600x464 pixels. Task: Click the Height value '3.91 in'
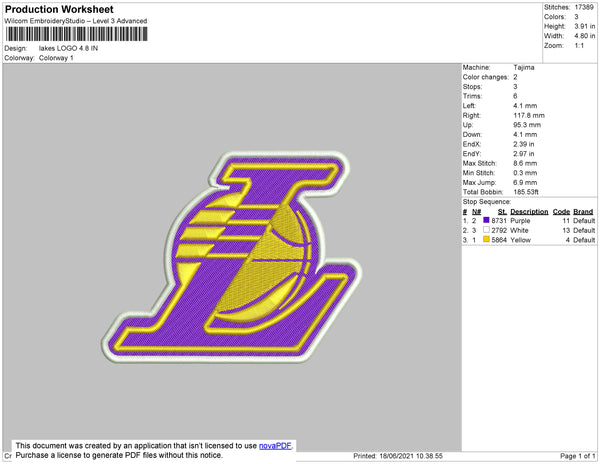(585, 26)
